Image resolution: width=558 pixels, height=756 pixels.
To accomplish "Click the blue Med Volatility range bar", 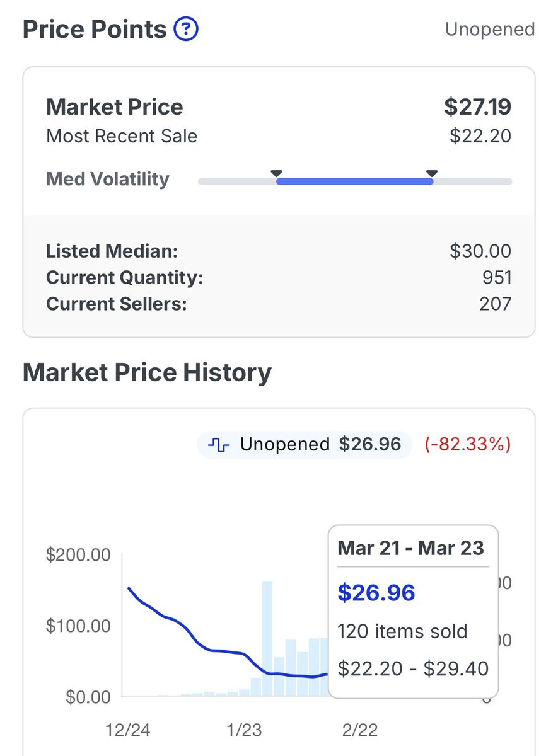I will point(354,181).
